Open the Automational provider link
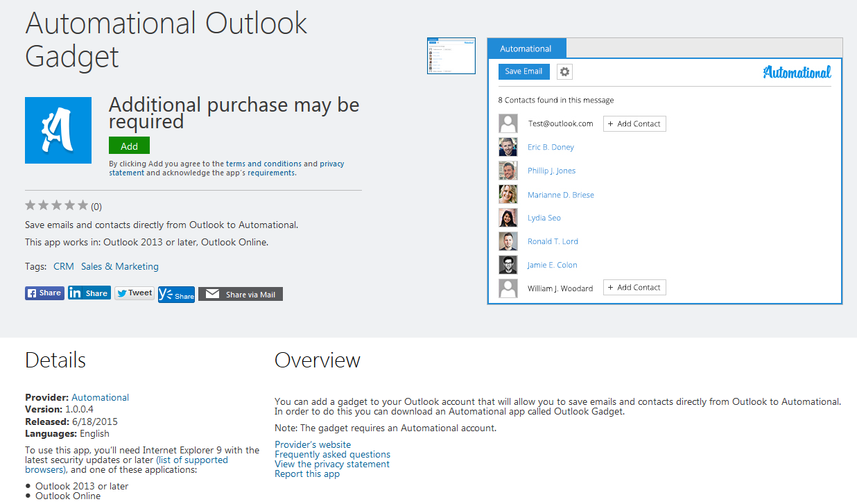The width and height of the screenshot is (857, 504). 100,397
